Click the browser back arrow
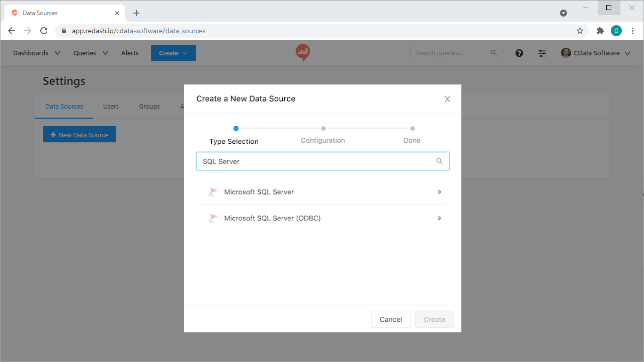The image size is (644, 362). click(12, 31)
